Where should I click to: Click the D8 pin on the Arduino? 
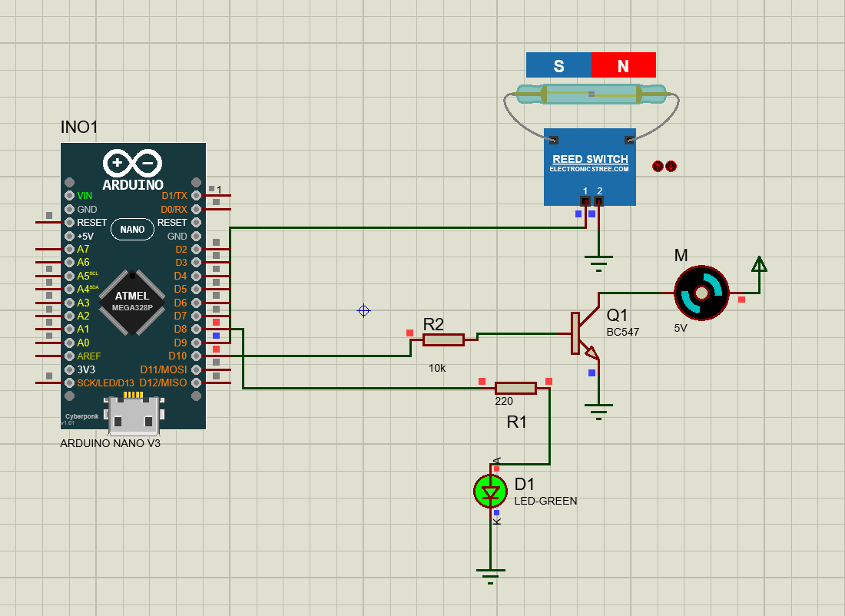point(196,330)
